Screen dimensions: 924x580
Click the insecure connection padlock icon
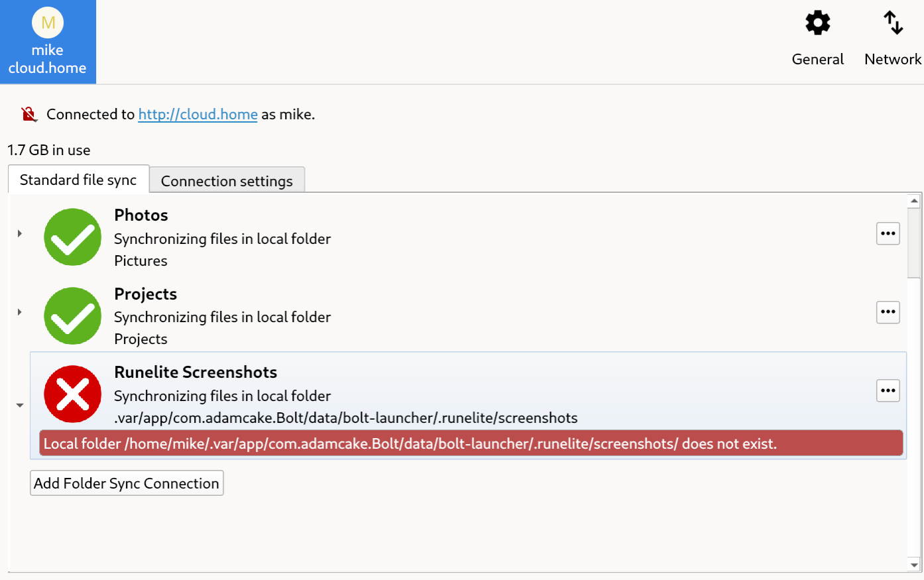29,114
